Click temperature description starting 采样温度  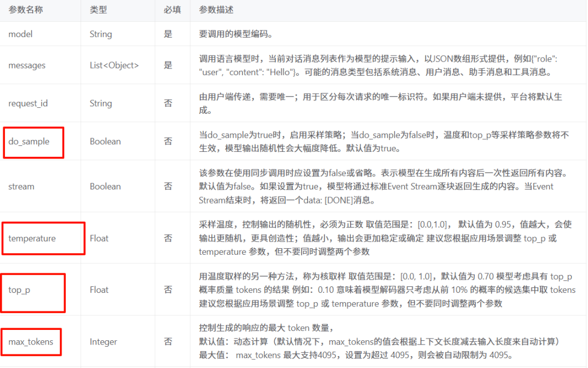385,238
